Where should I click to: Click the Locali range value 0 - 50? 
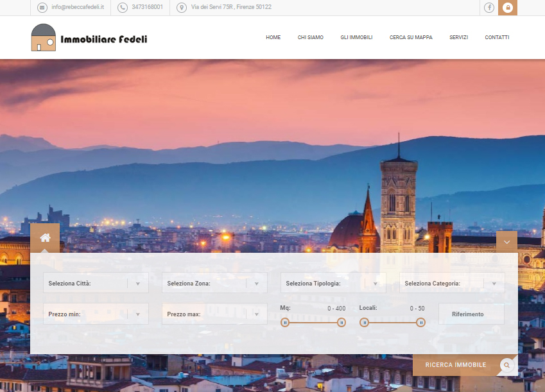point(417,308)
